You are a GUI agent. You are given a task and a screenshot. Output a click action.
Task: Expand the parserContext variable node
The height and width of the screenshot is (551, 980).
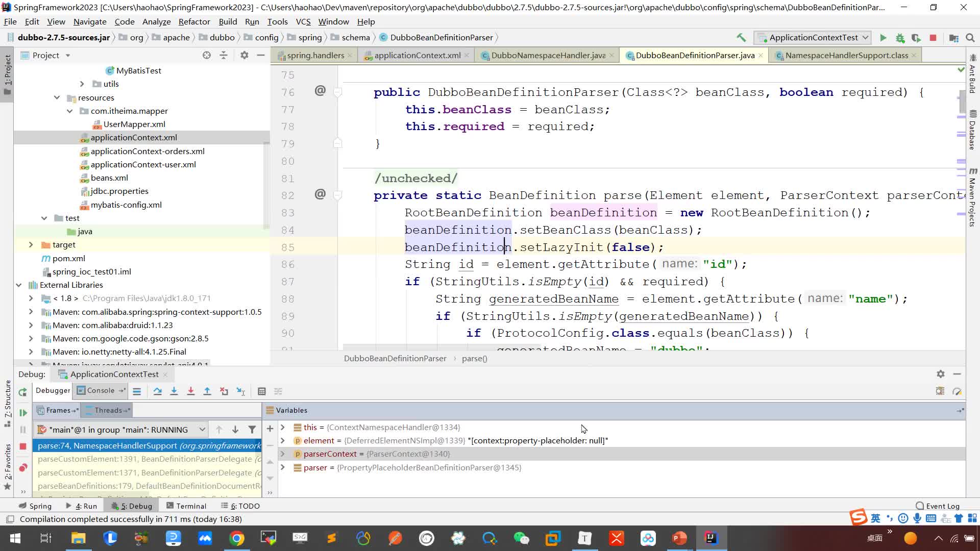(x=282, y=454)
